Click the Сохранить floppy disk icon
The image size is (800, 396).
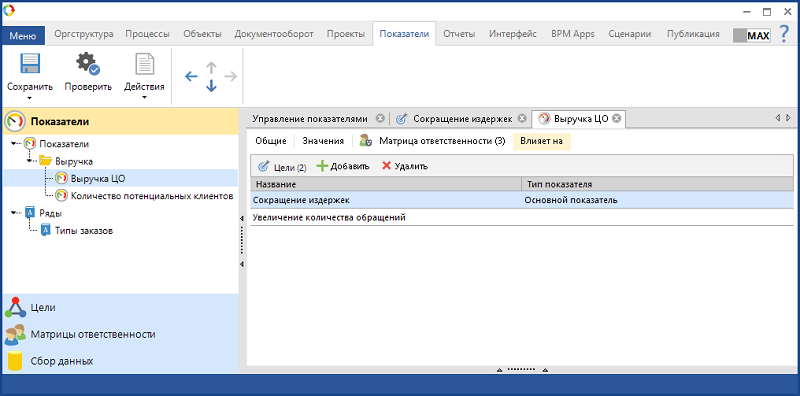click(x=30, y=64)
